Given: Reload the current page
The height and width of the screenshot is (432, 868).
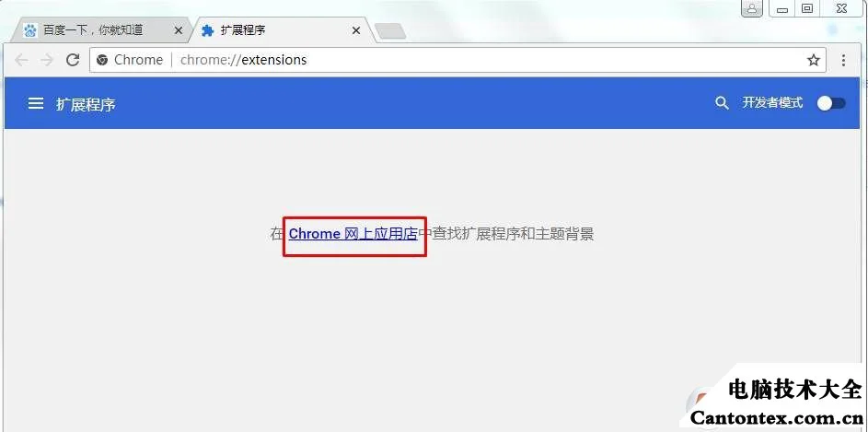Looking at the screenshot, I should [73, 60].
